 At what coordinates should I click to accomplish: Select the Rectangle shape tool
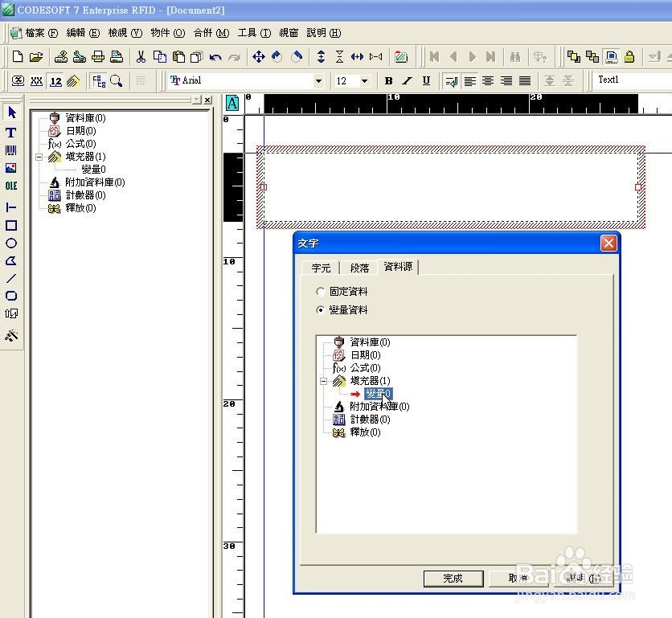pyautogui.click(x=11, y=226)
